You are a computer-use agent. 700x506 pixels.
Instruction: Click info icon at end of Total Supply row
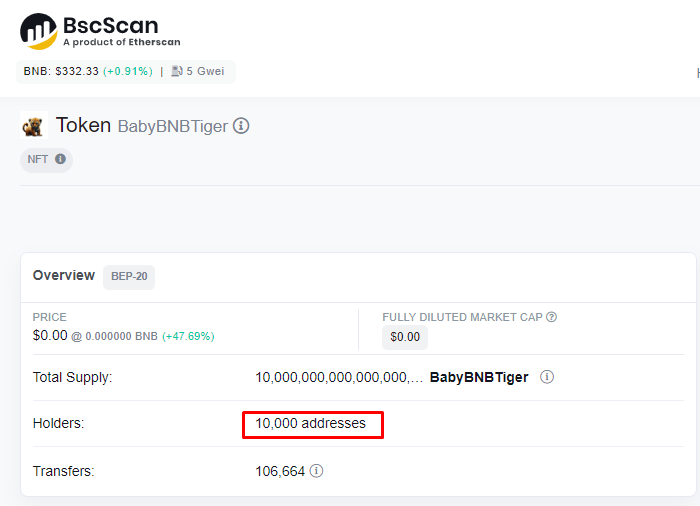coord(547,377)
